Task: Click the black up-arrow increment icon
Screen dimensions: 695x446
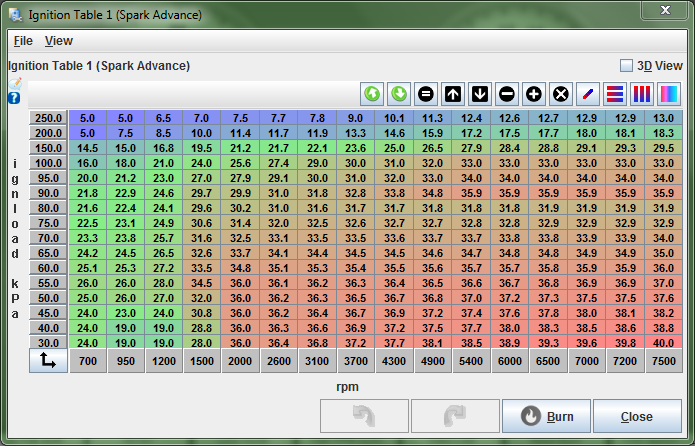Action: point(453,94)
